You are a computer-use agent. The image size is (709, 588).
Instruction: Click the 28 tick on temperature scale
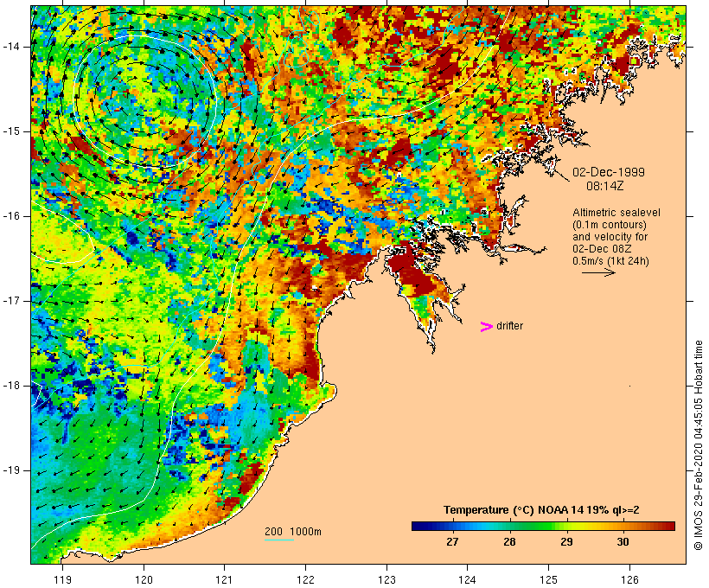(x=509, y=541)
